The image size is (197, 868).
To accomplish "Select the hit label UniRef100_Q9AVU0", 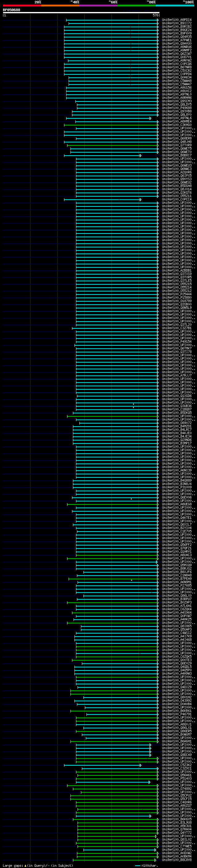I will [x=176, y=43].
